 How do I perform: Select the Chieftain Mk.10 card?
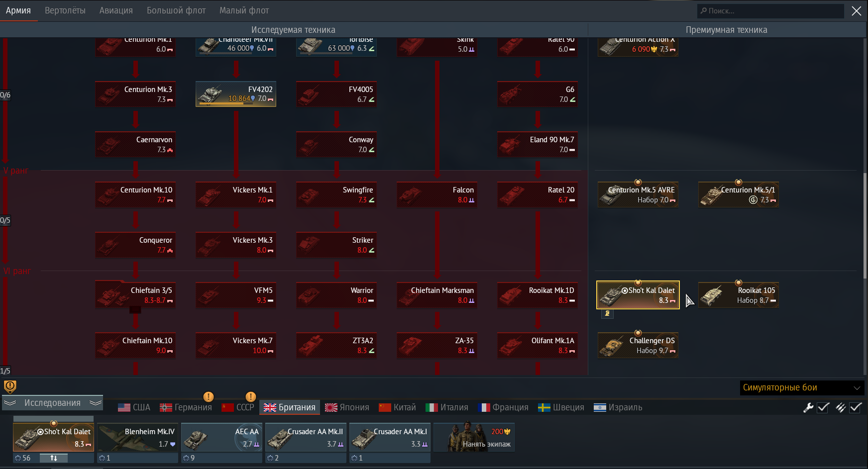(135, 345)
